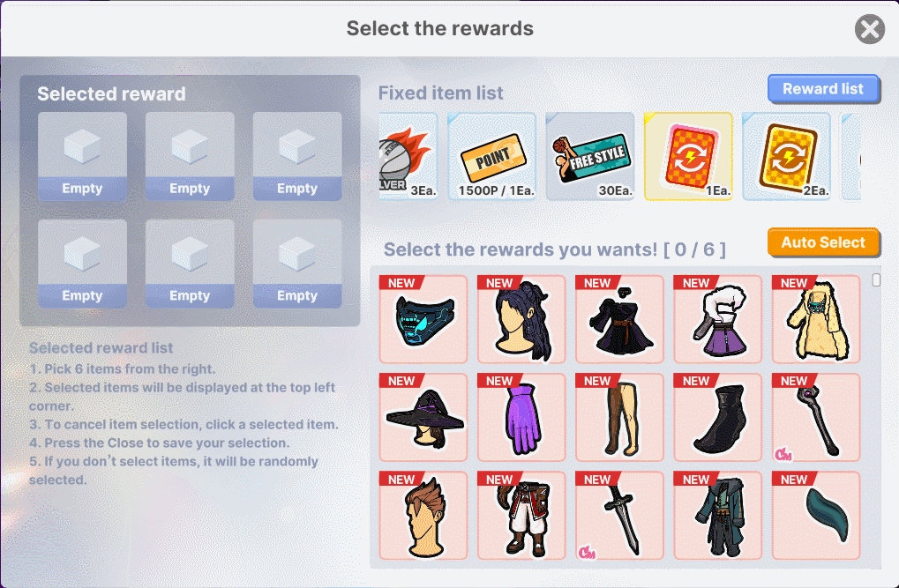Viewport: 899px width, 588px height.
Task: Click the red refresh card 1Ea. item
Action: pos(688,156)
